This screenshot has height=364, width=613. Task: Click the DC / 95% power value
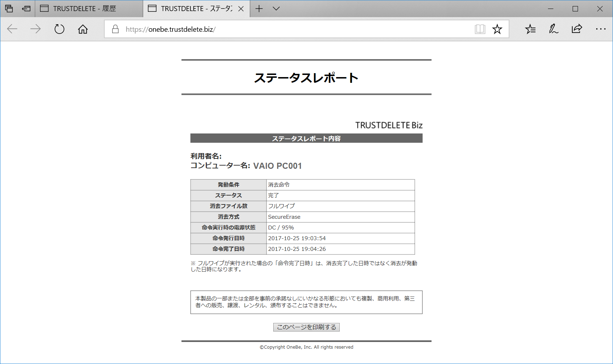click(341, 228)
